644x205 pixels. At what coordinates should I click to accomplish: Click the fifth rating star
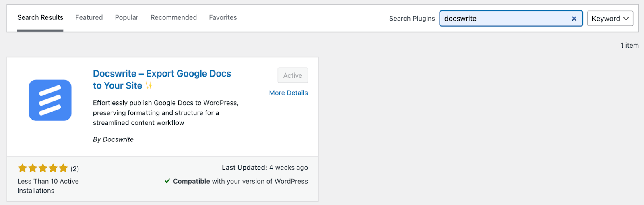click(x=63, y=168)
